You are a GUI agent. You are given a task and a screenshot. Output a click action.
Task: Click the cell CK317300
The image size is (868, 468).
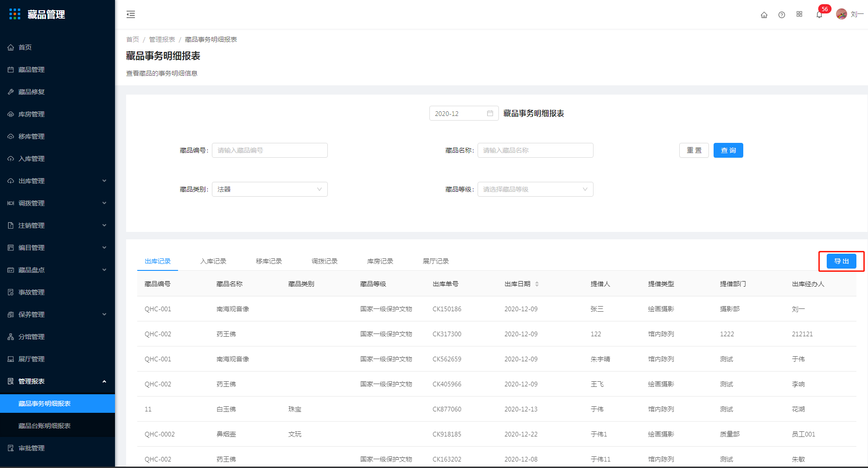pyautogui.click(x=447, y=334)
